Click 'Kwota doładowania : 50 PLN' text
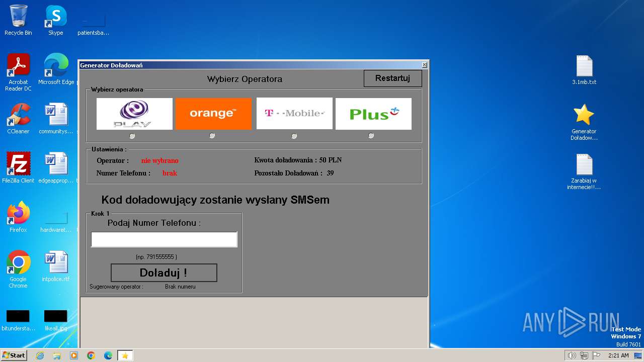Image resolution: width=644 pixels, height=362 pixels. [298, 160]
